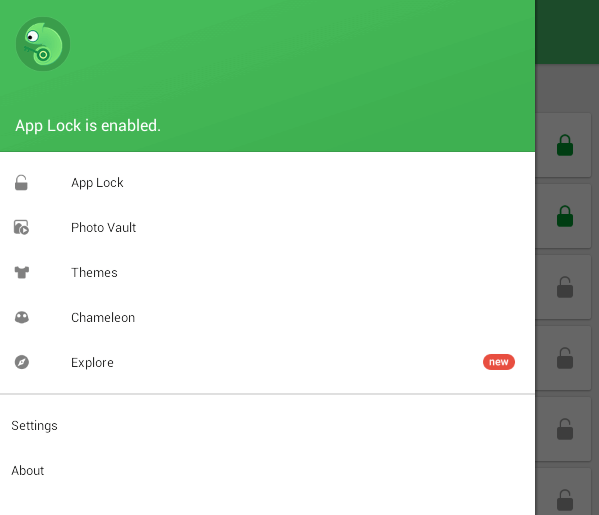Open Settings

point(267,426)
